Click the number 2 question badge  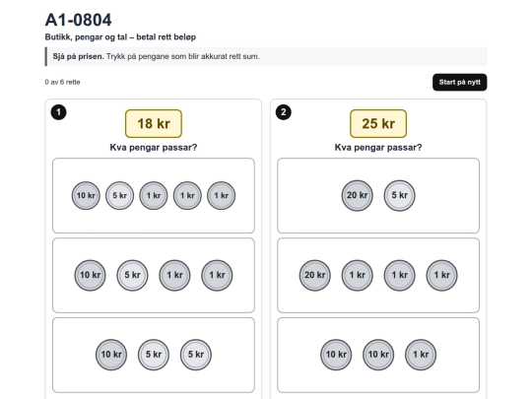tap(284, 112)
